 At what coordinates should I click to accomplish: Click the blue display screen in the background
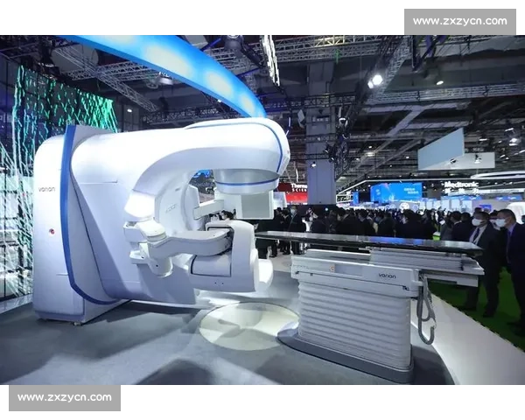pyautogui.click(x=395, y=192)
